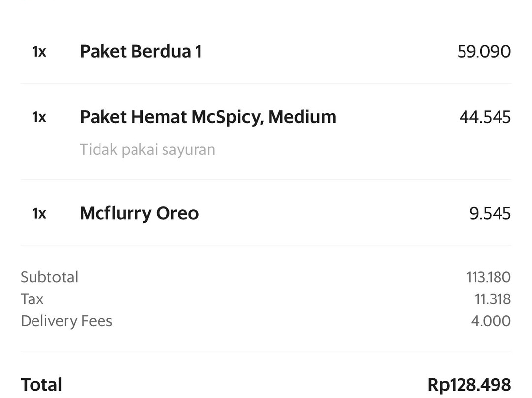Select the note Tidak pakai sayuran
The width and height of the screenshot is (532, 398).
tap(148, 150)
